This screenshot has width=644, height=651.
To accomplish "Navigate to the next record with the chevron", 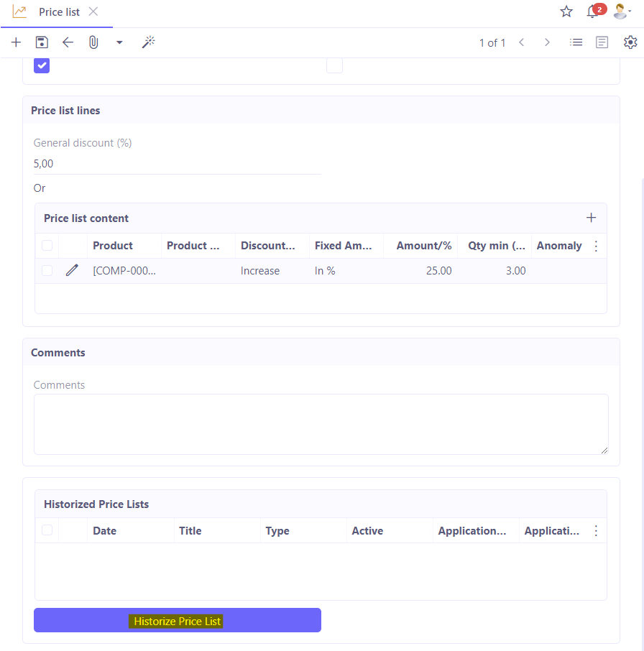I will click(547, 42).
